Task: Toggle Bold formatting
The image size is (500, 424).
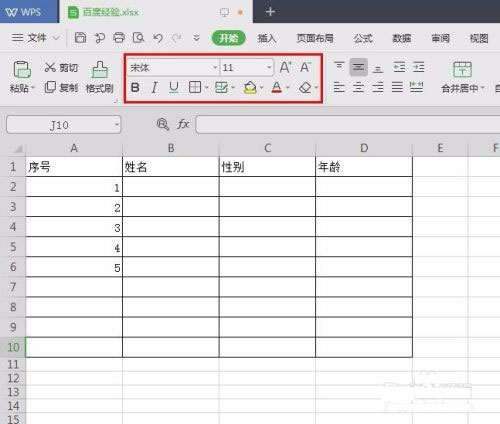Action: [x=135, y=88]
